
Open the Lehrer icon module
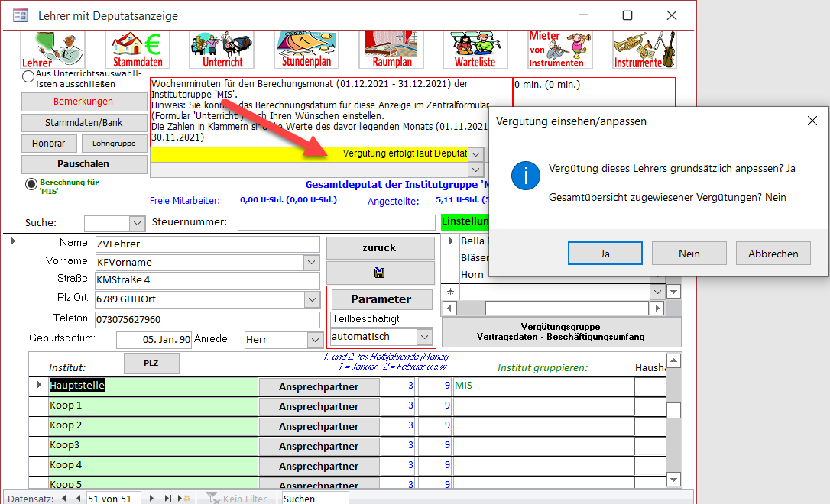[x=53, y=50]
